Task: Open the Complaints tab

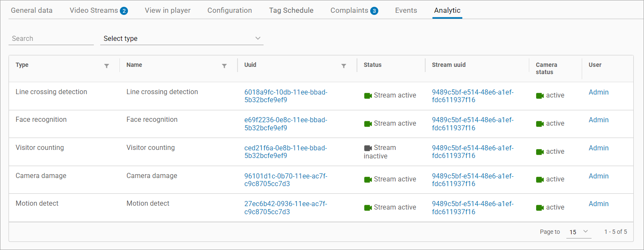Action: (x=354, y=10)
